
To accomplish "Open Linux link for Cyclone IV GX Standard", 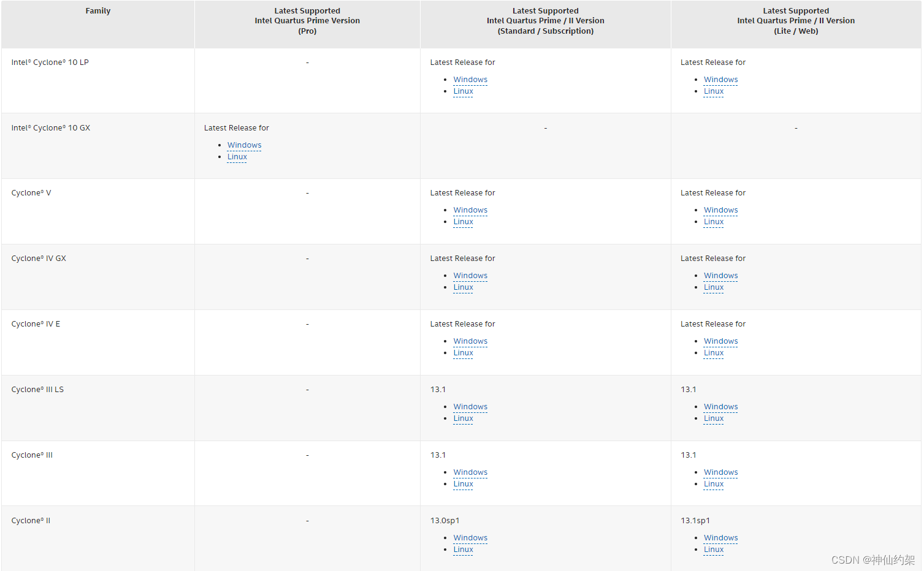I will click(463, 287).
